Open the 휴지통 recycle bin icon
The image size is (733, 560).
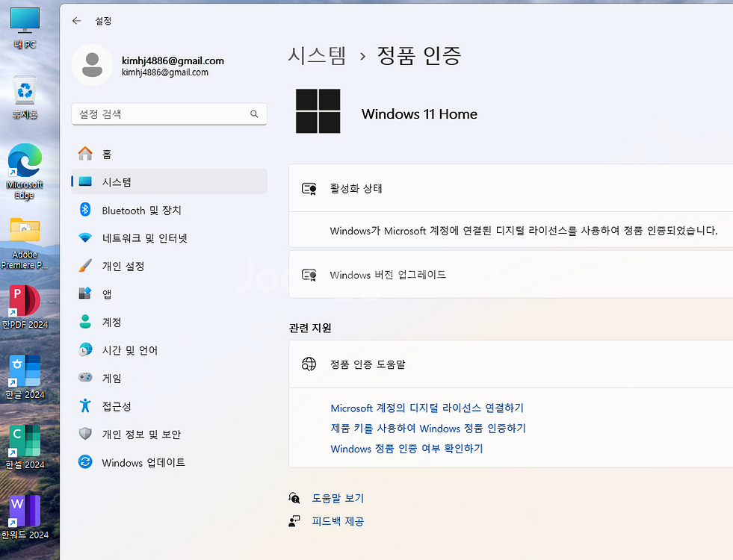[25, 98]
